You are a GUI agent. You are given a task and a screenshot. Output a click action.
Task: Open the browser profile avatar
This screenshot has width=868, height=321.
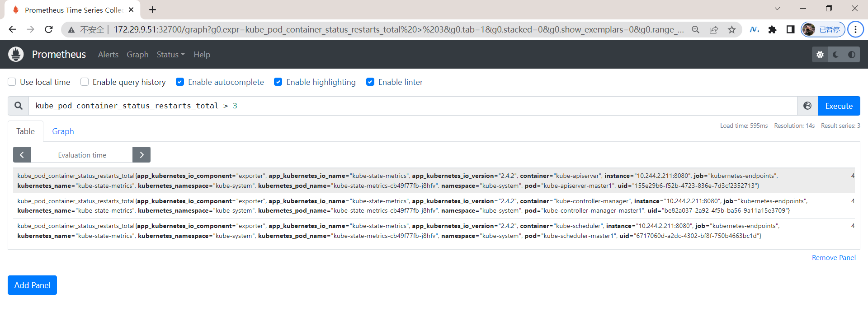[823, 30]
